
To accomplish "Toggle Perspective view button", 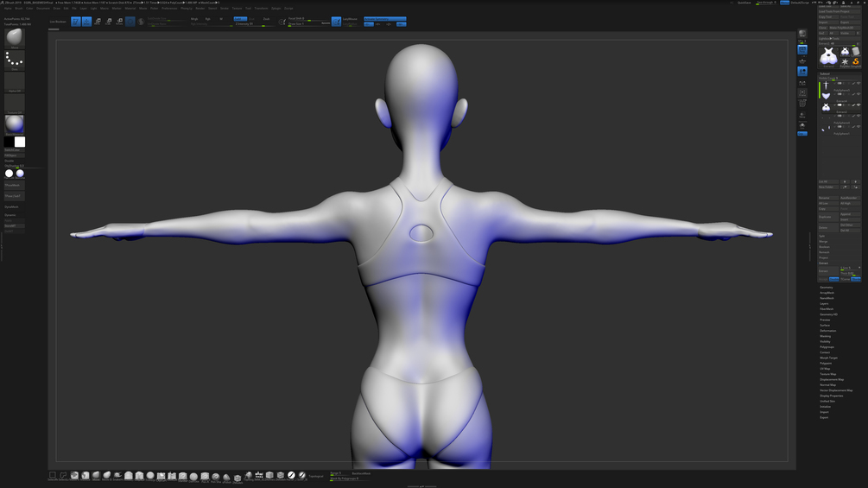I will (x=802, y=50).
